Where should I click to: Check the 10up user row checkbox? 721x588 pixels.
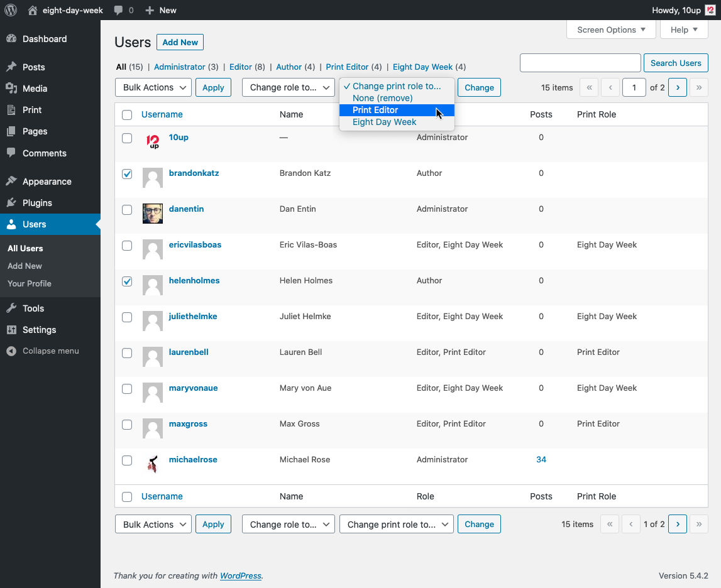tap(127, 138)
